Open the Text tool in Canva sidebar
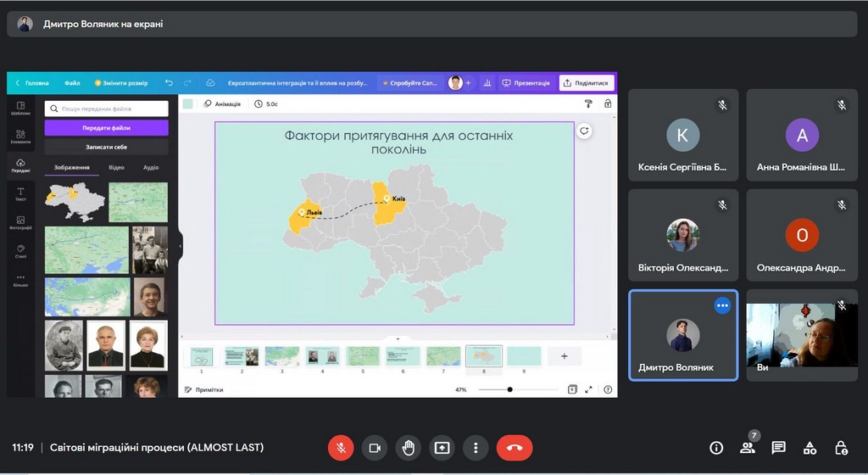 point(20,193)
